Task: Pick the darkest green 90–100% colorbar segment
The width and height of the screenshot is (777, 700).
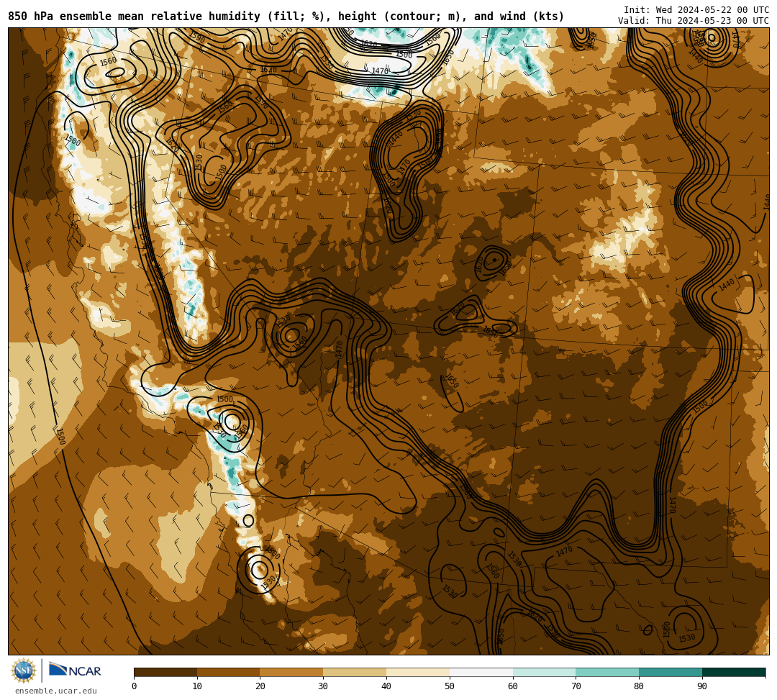Action: [734, 672]
